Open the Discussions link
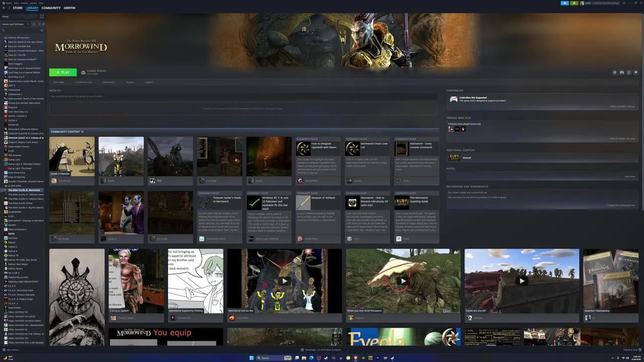 pyautogui.click(x=109, y=82)
